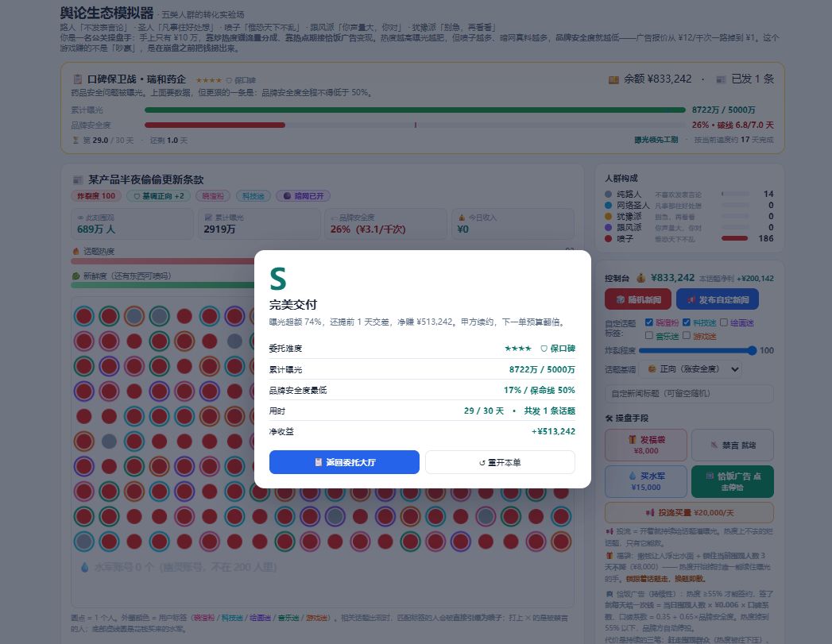Uncheck the 科技迷 topic tag checkbox
This screenshot has height=644, width=832.
(686, 322)
